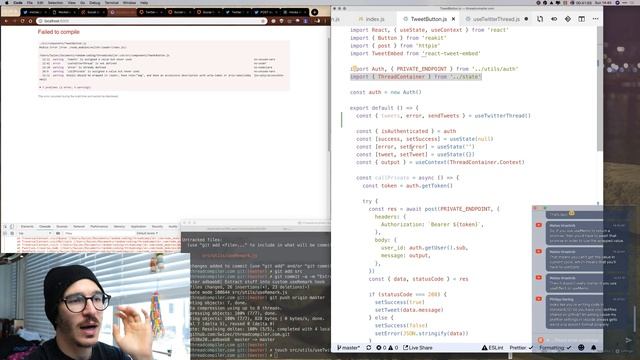This screenshot has width=640, height=360.
Task: Open the Selection menu
Action: 56,2
